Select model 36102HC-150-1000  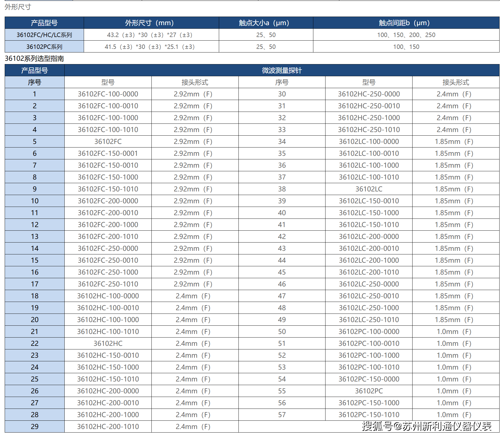click(x=108, y=367)
